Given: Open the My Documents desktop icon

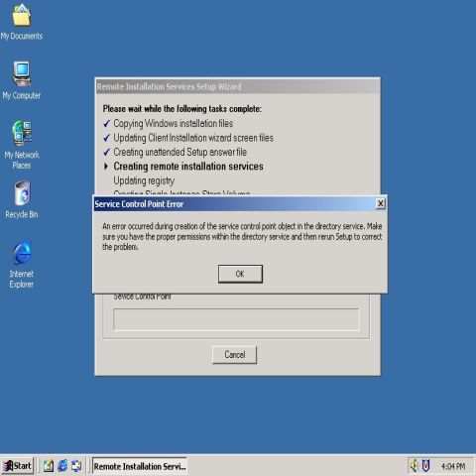Looking at the screenshot, I should (22, 22).
